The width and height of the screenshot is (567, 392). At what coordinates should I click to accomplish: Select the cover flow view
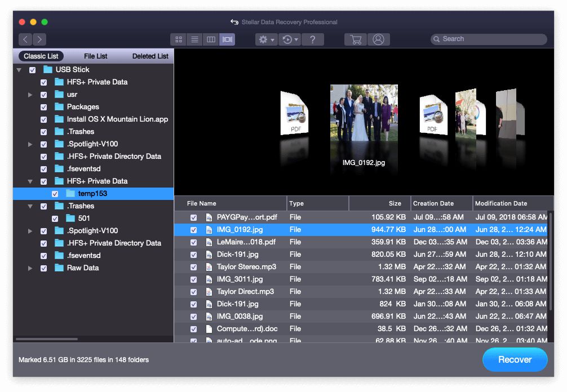(227, 39)
